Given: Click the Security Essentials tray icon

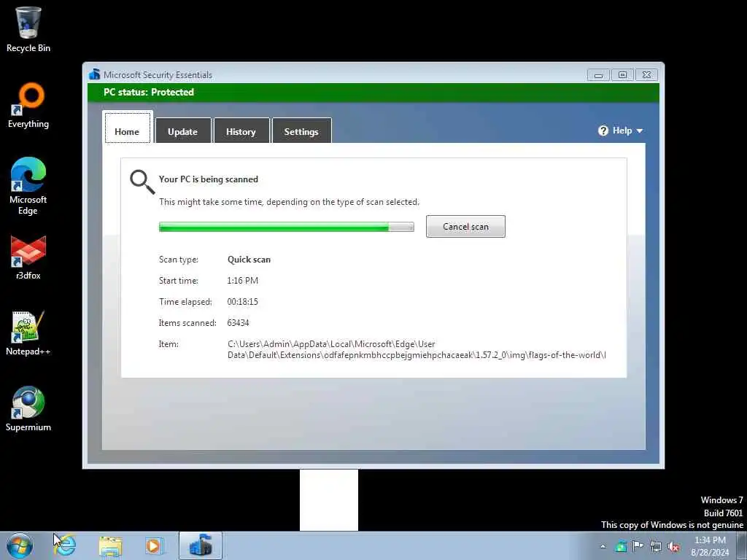Looking at the screenshot, I should pos(621,546).
